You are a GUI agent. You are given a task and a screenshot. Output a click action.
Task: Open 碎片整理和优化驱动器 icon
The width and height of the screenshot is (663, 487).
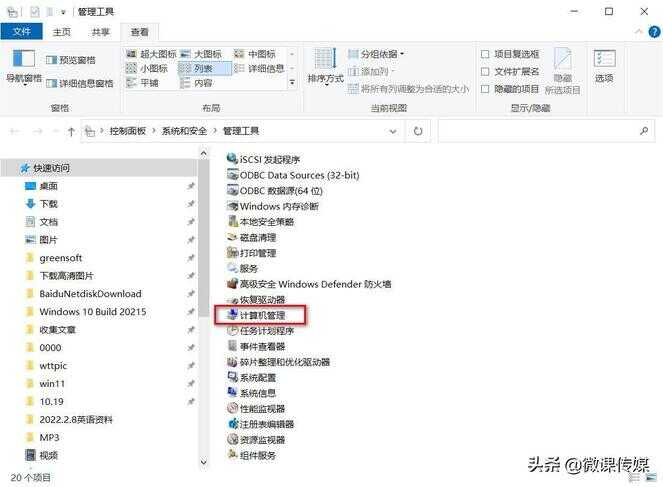point(232,361)
